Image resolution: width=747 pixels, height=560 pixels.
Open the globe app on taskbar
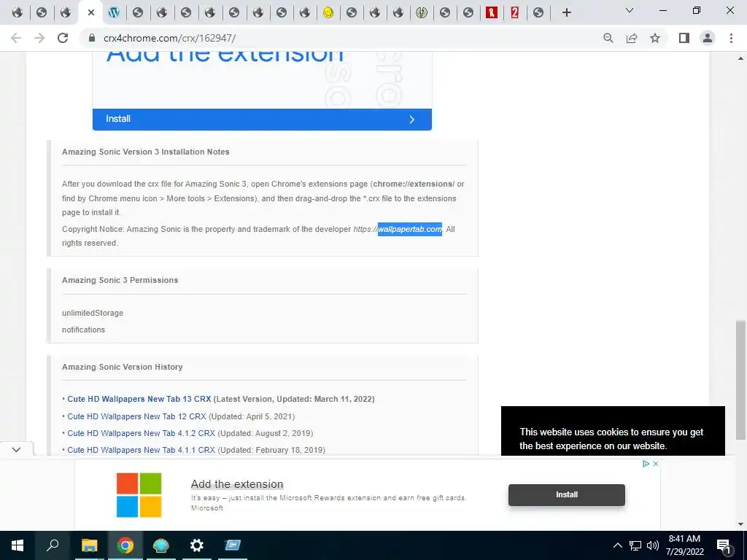(x=161, y=545)
